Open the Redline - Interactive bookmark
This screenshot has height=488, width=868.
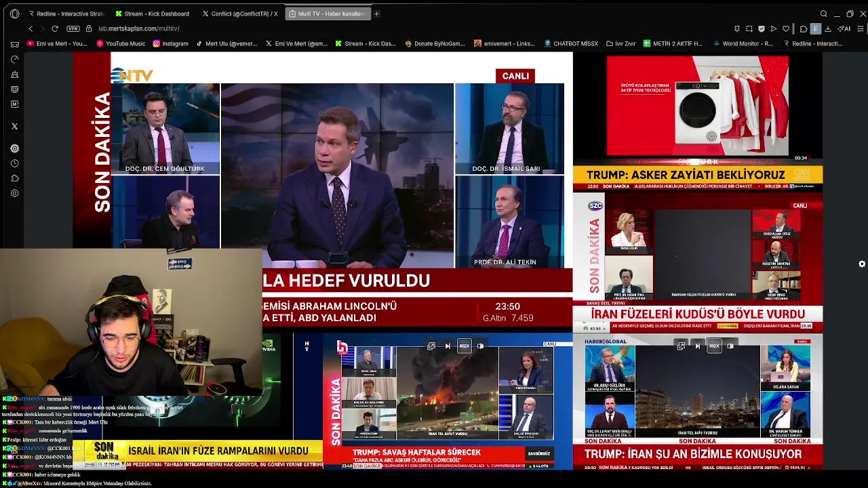click(812, 43)
